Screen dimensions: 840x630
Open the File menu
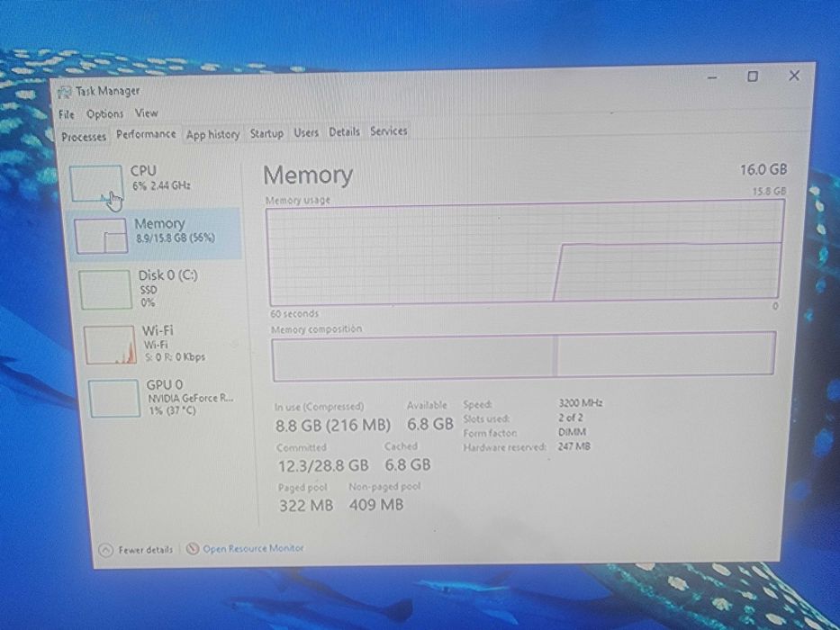tap(67, 114)
